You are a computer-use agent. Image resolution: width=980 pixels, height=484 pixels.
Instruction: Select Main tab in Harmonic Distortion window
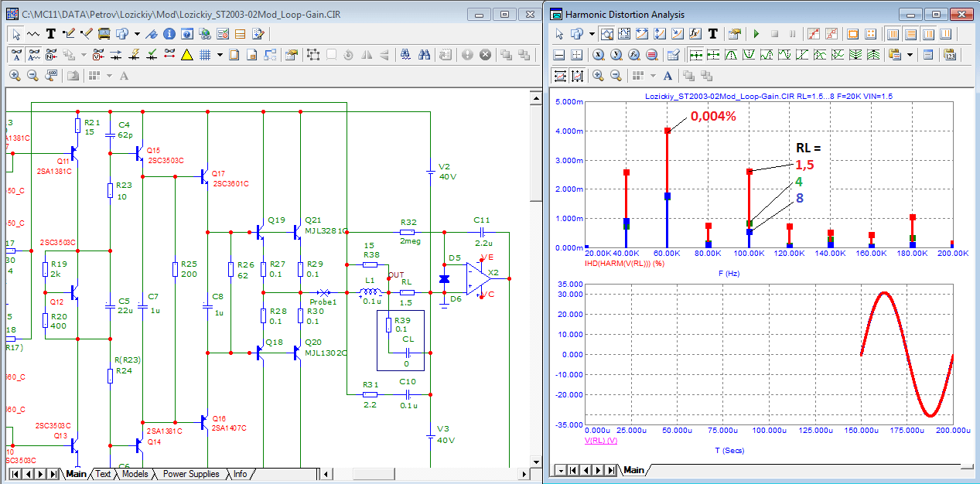[x=633, y=470]
